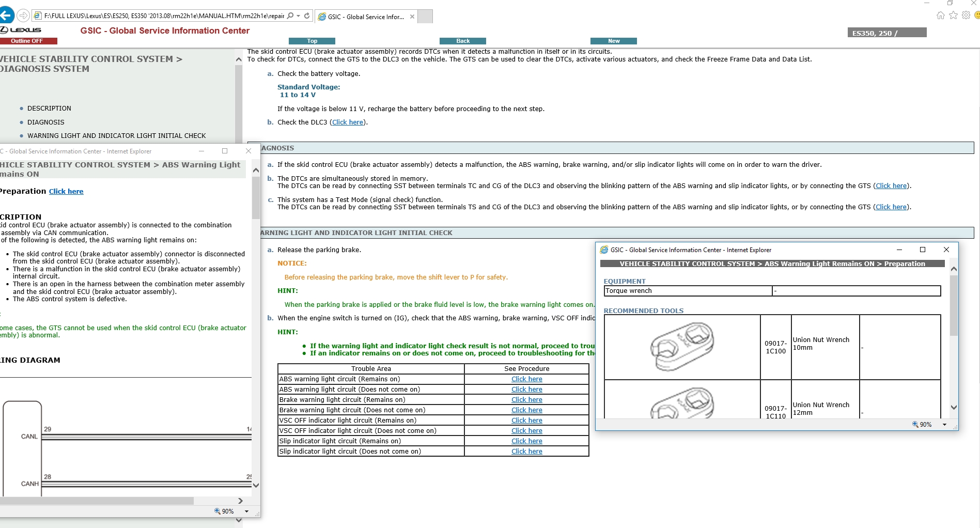This screenshot has height=528, width=980.
Task: Click the horizontal scrollbar thumb in left popup
Action: click(x=97, y=501)
